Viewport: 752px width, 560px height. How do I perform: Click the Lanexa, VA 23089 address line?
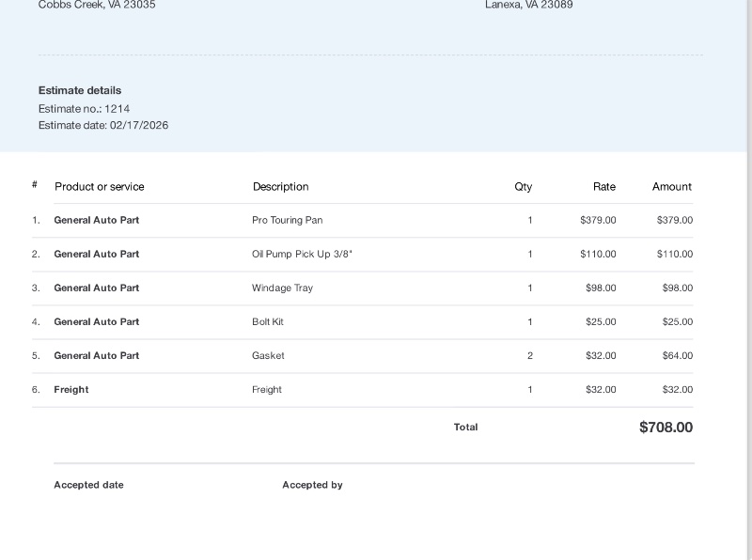pyautogui.click(x=528, y=5)
